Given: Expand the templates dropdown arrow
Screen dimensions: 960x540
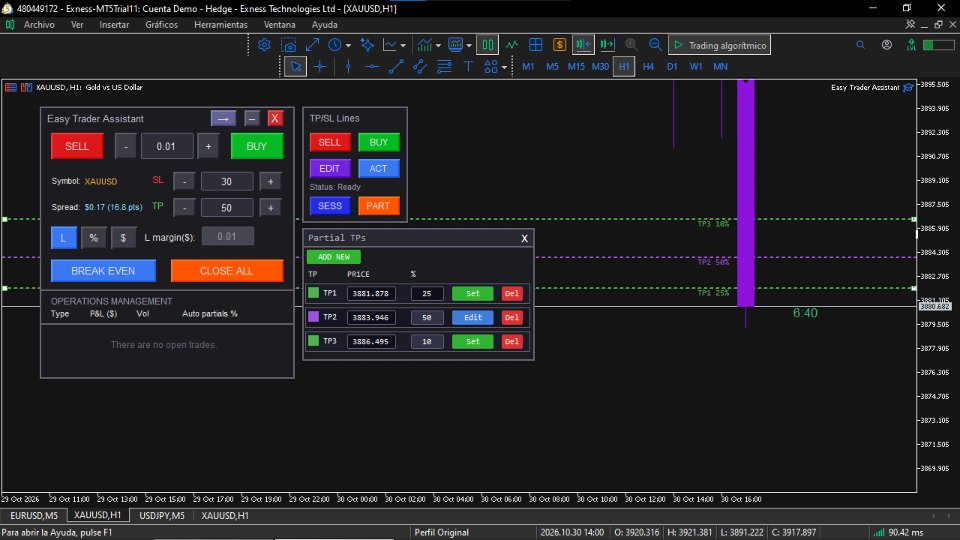Looking at the screenshot, I should click(x=469, y=46).
